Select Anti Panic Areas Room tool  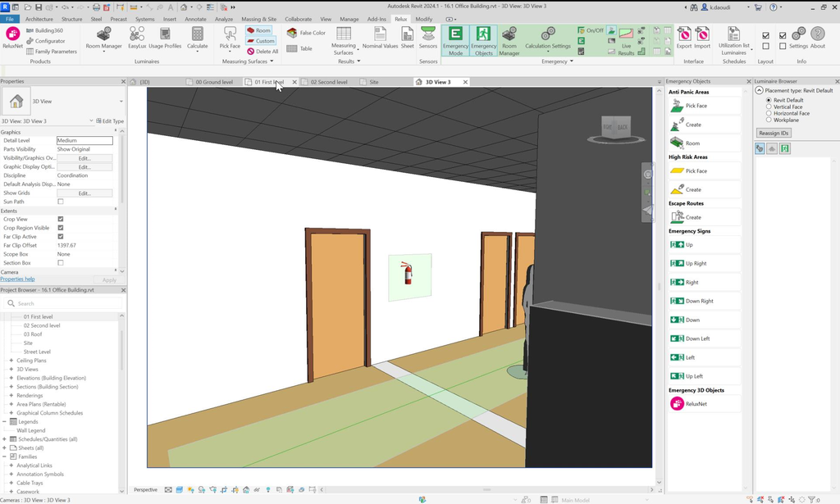tap(704, 143)
